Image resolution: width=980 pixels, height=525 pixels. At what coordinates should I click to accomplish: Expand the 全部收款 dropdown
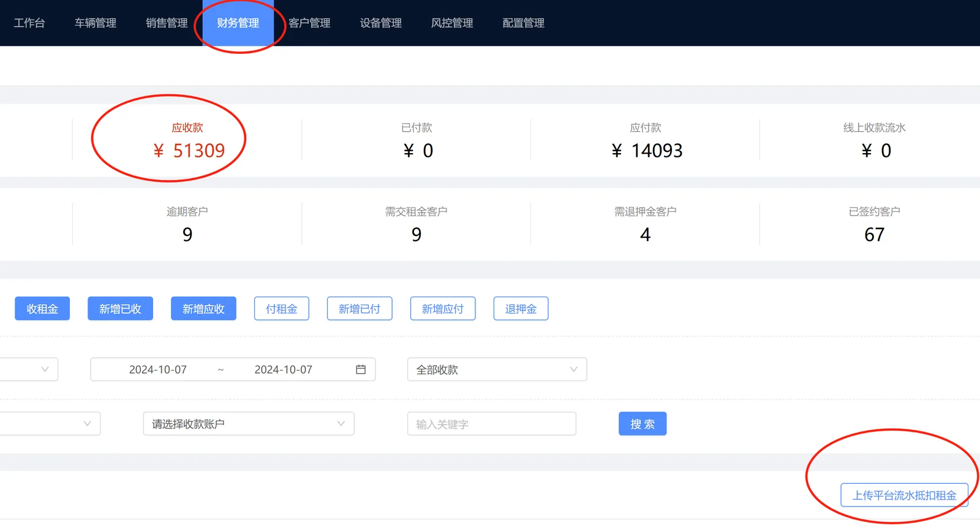tap(497, 369)
